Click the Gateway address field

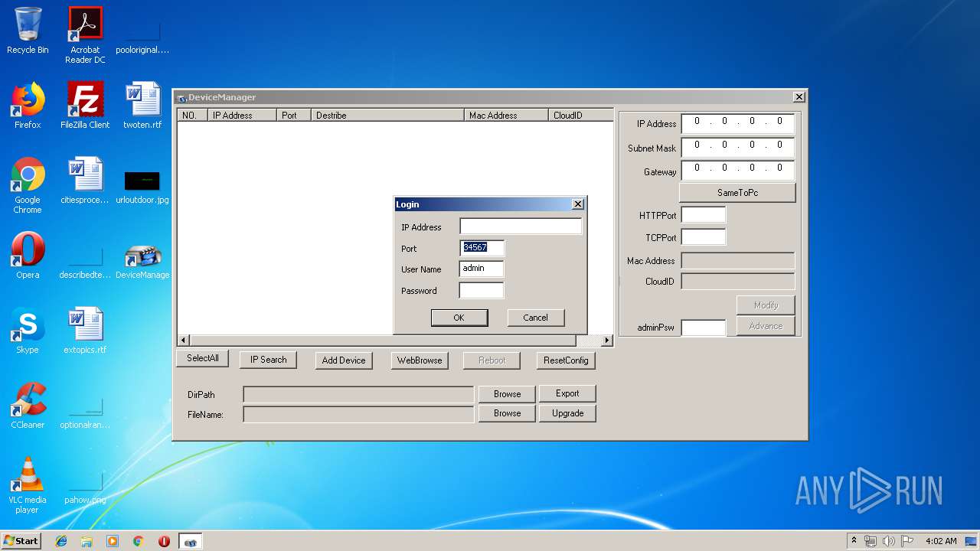tap(737, 169)
